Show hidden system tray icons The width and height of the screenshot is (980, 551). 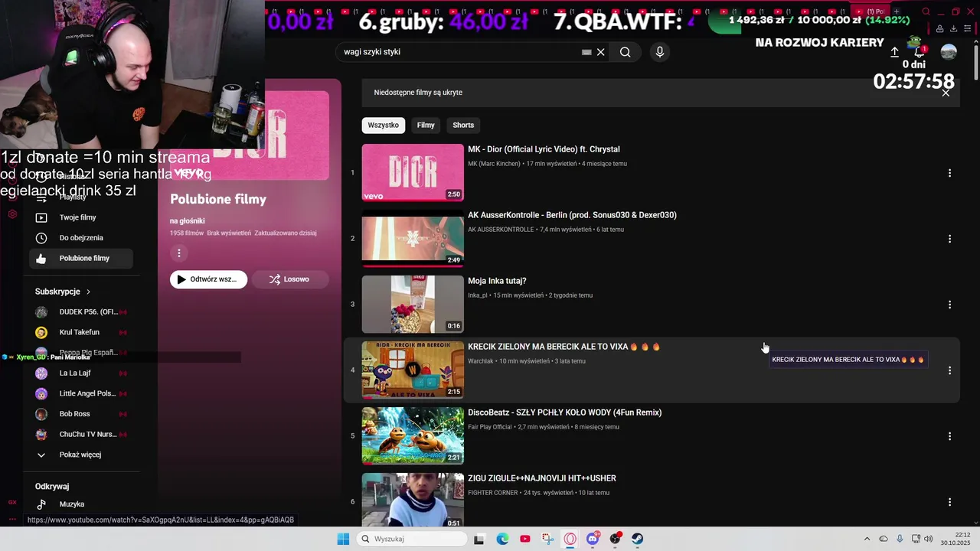(x=867, y=539)
